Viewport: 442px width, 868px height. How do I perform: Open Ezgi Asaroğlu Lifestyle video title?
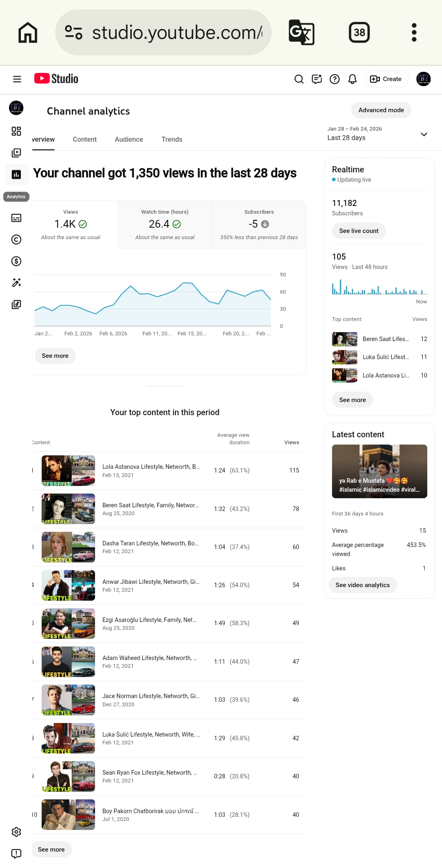click(149, 620)
